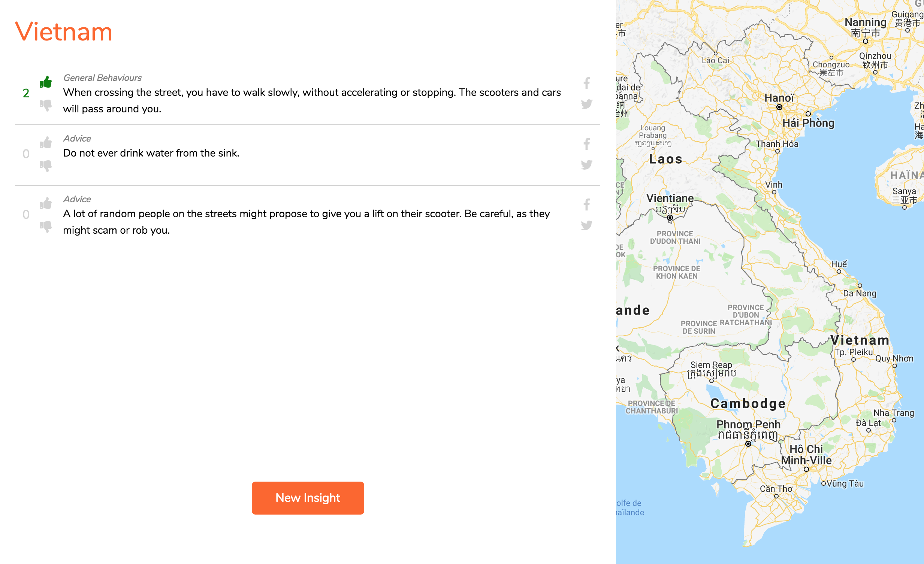Click the vote count beside General Behaviours insight
Screen dimensions: 924x564
coord(26,93)
